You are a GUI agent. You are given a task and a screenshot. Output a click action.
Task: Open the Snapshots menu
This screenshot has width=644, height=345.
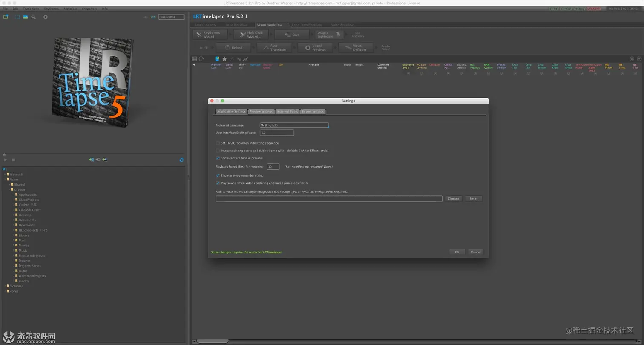pos(89,9)
